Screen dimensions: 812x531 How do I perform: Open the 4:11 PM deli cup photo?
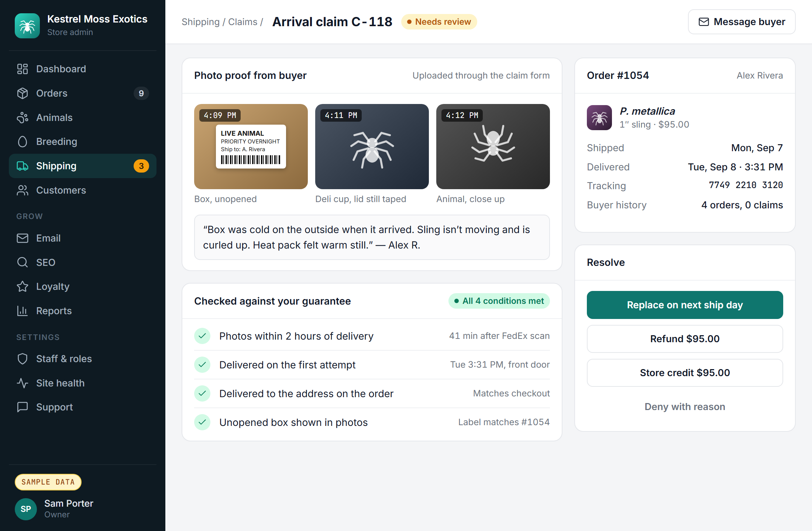[x=372, y=146]
